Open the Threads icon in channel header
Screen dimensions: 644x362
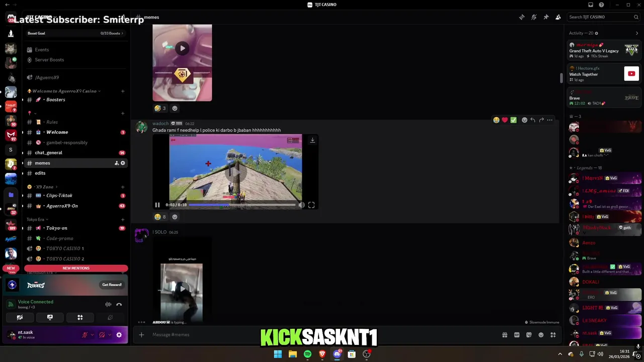click(522, 17)
